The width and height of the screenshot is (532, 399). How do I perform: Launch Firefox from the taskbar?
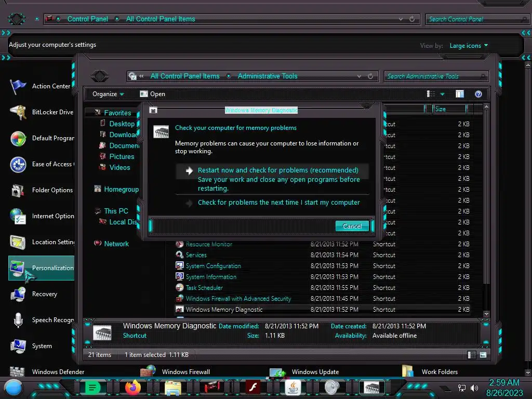[132, 388]
